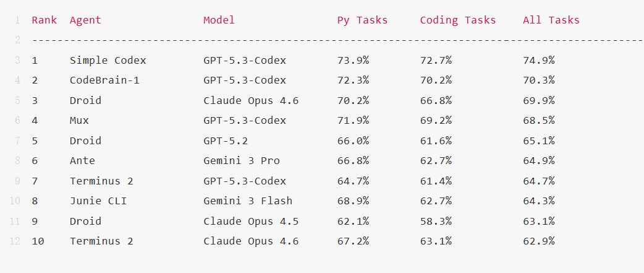Click the Mux agent name
This screenshot has width=644, height=273.
click(x=79, y=120)
